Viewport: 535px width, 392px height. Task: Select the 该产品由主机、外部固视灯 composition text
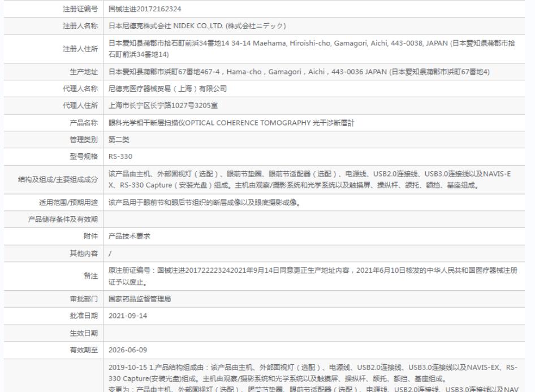click(x=309, y=179)
